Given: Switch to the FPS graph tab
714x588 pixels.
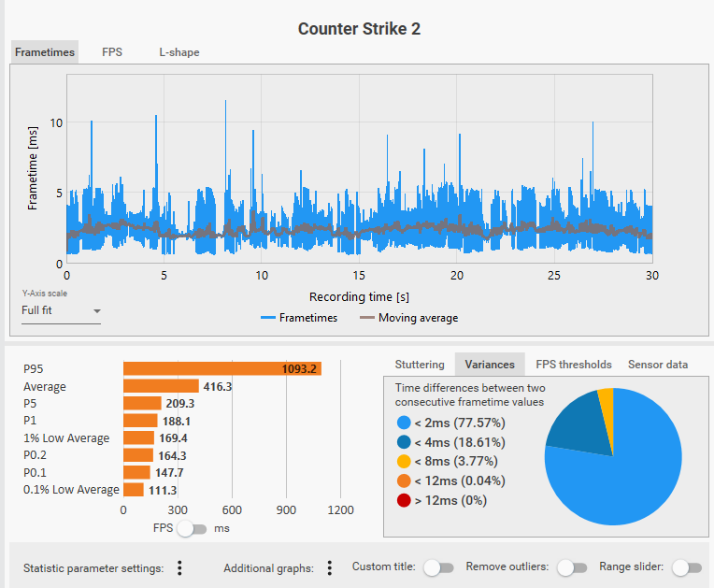Looking at the screenshot, I should click(112, 52).
